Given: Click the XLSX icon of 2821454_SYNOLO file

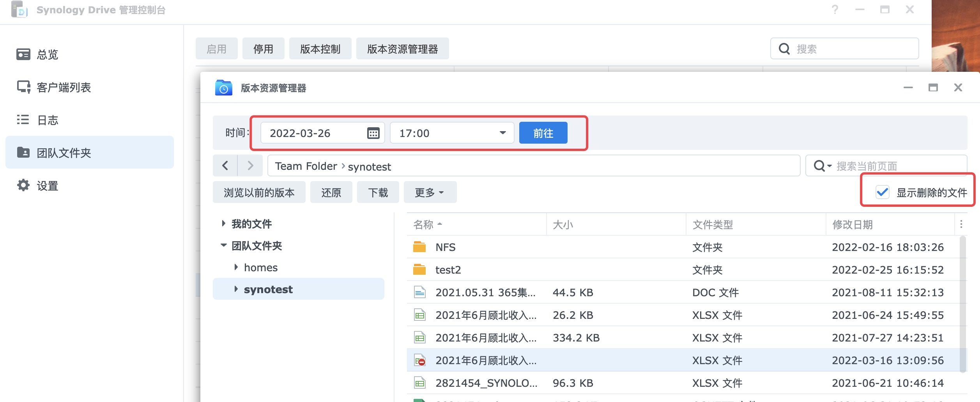Looking at the screenshot, I should 419,382.
